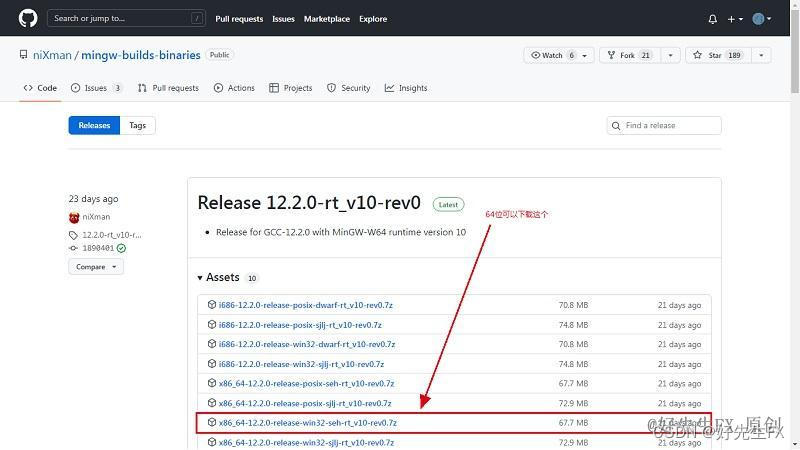The width and height of the screenshot is (800, 450).
Task: Select the Releases button
Action: click(x=94, y=125)
